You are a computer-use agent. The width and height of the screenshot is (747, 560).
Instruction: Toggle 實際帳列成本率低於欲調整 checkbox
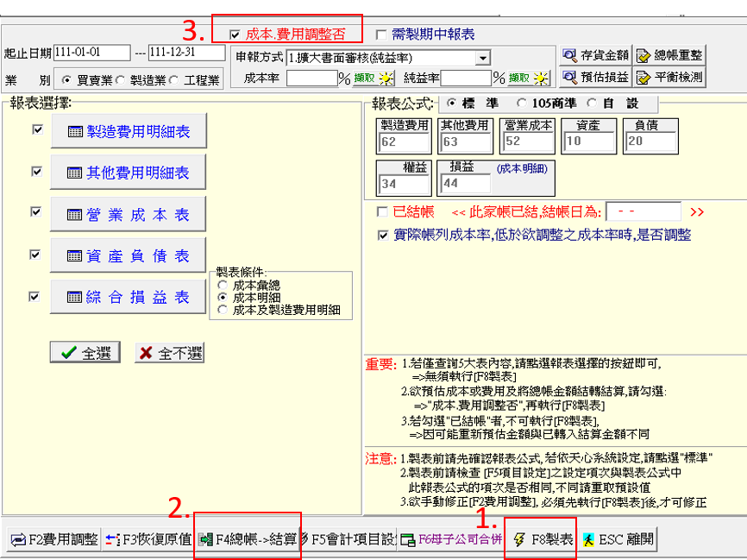[382, 236]
